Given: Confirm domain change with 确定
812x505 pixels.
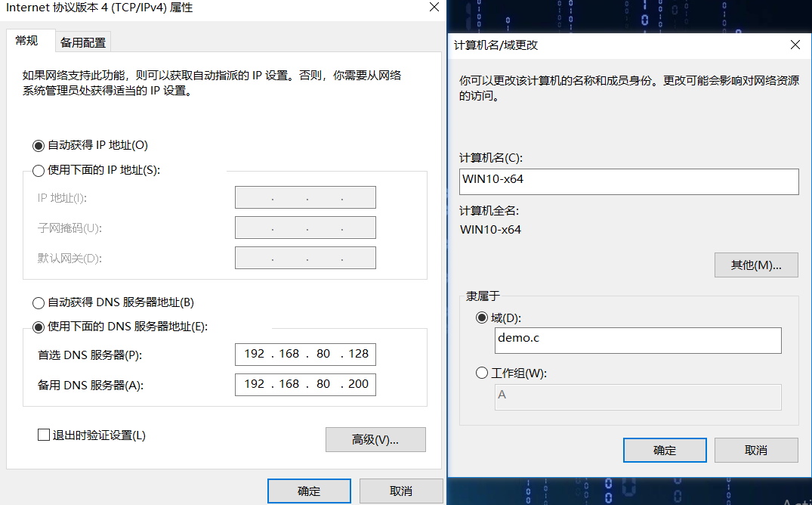Looking at the screenshot, I should tap(665, 450).
